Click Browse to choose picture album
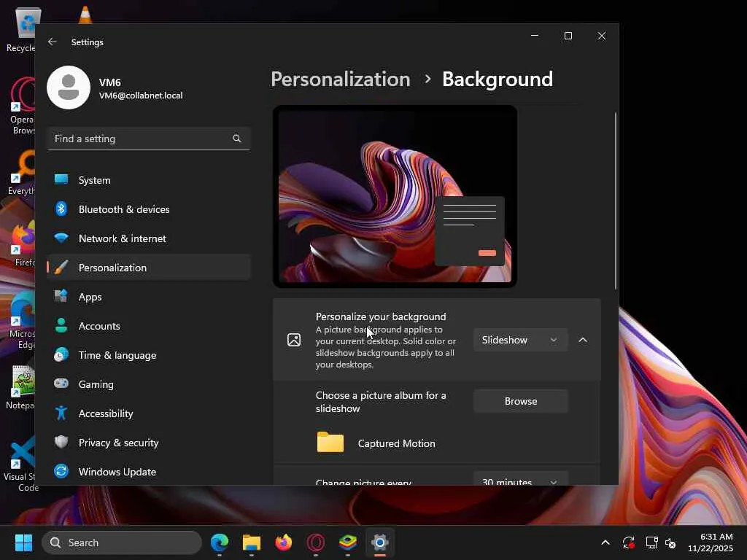Image resolution: width=747 pixels, height=560 pixels. coord(520,401)
